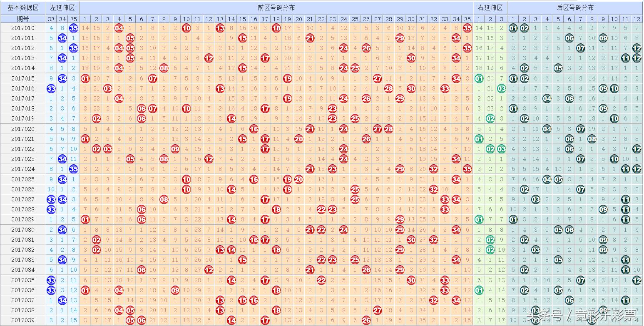
Task: Click period row label 2017019
Action: pyautogui.click(x=23, y=118)
